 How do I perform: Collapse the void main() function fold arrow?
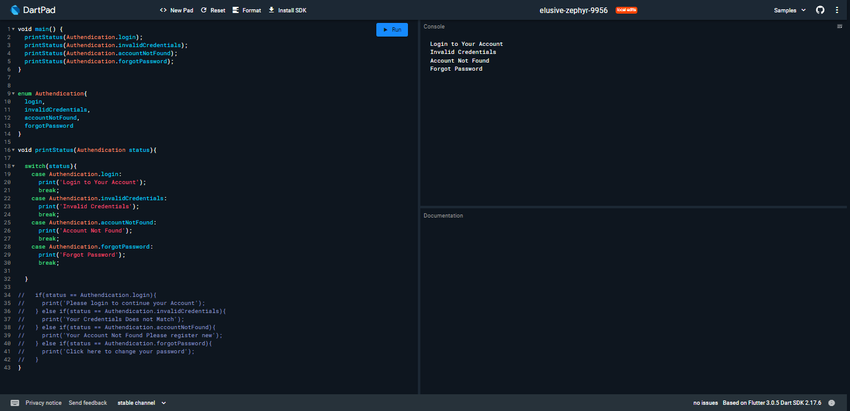click(x=13, y=29)
